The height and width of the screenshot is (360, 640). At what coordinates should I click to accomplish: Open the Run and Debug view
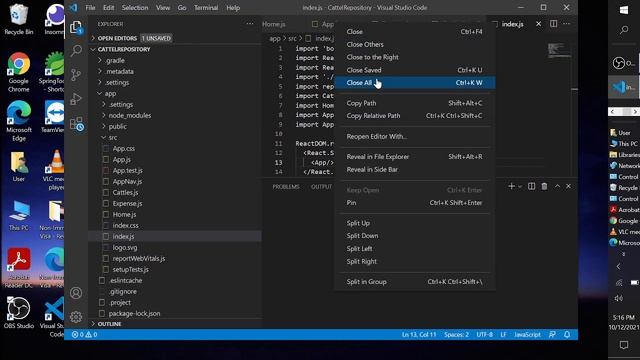(76, 99)
